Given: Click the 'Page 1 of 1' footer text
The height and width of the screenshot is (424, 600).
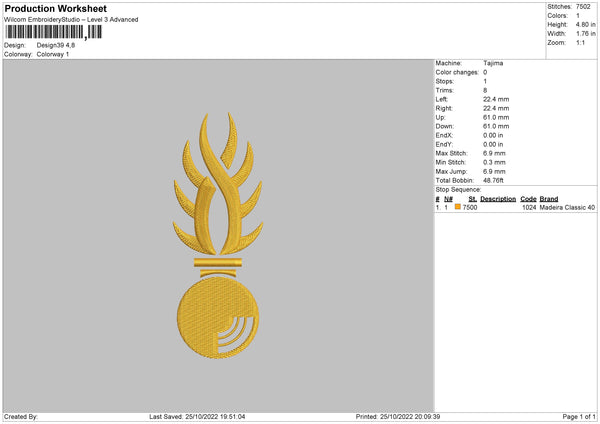Looking at the screenshot, I should (x=579, y=416).
